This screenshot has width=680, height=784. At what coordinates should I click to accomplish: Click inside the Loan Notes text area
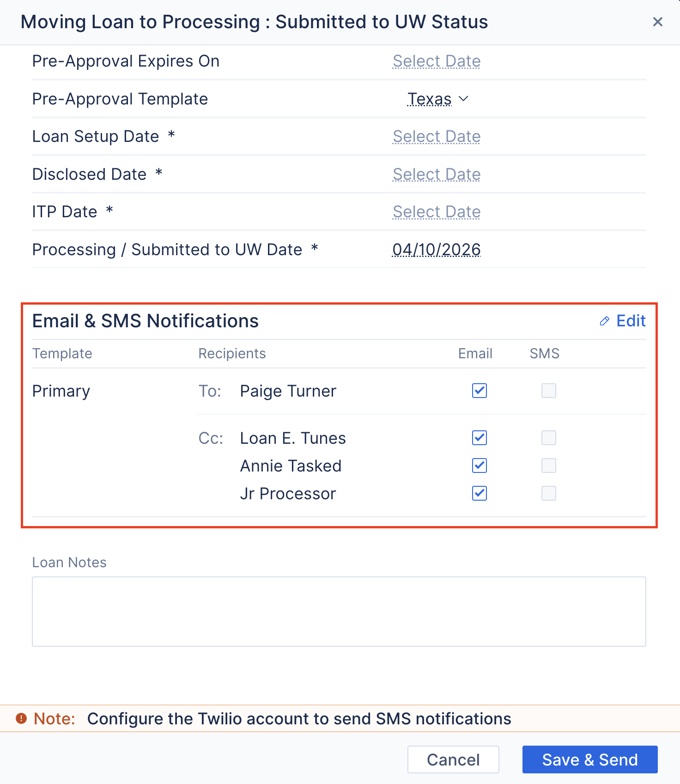pos(339,611)
